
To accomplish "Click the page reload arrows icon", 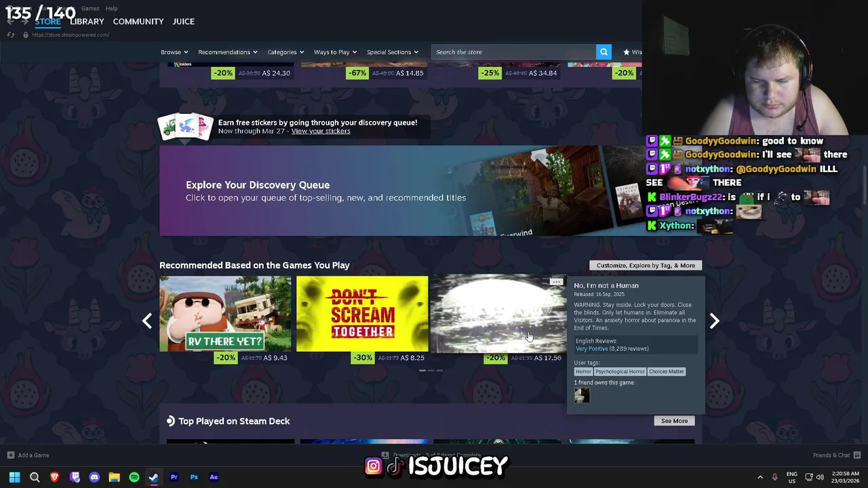I will 11,35.
